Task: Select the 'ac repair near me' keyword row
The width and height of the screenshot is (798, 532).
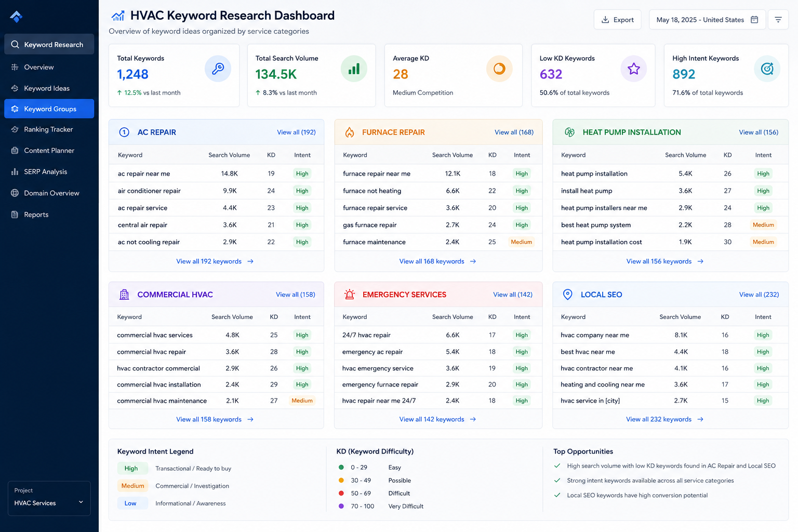Action: click(216, 174)
